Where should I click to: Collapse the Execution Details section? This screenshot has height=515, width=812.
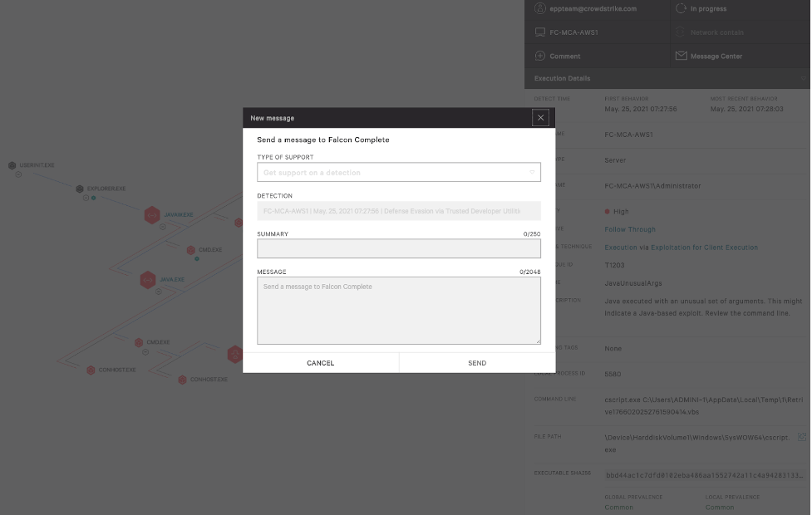(803, 78)
